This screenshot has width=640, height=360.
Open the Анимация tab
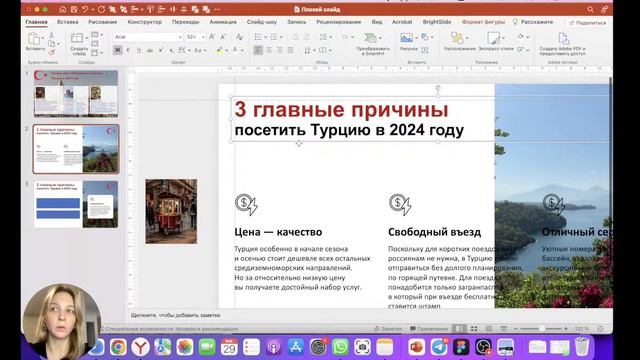[223, 22]
